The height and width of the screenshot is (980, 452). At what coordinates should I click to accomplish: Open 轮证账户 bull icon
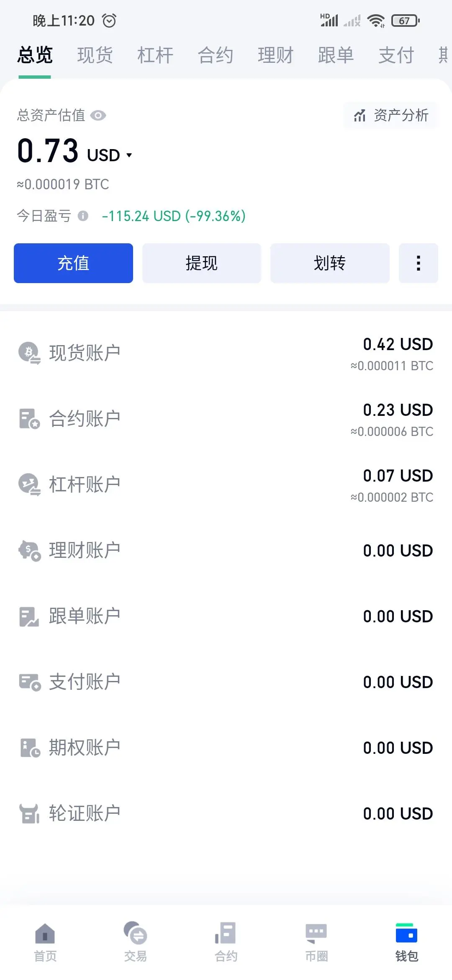29,813
